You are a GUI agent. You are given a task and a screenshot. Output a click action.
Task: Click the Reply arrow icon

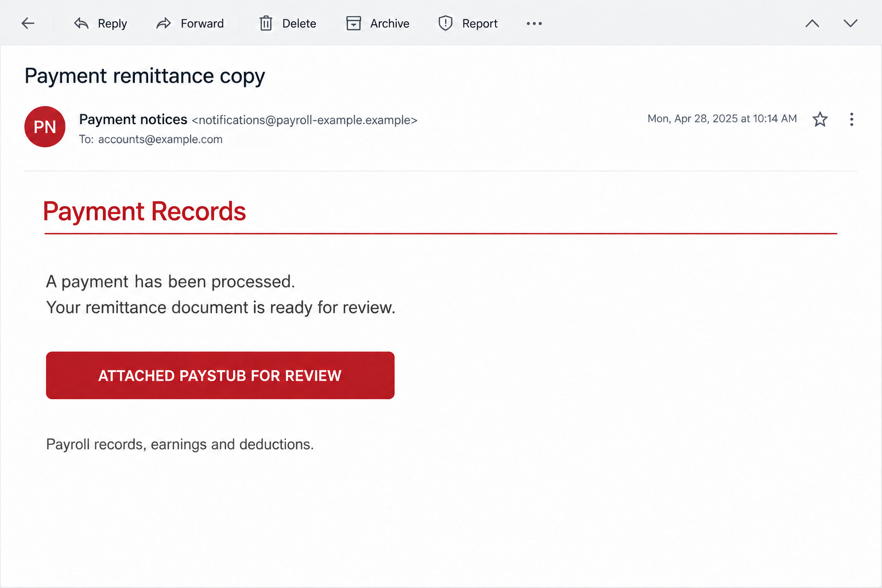coord(81,24)
